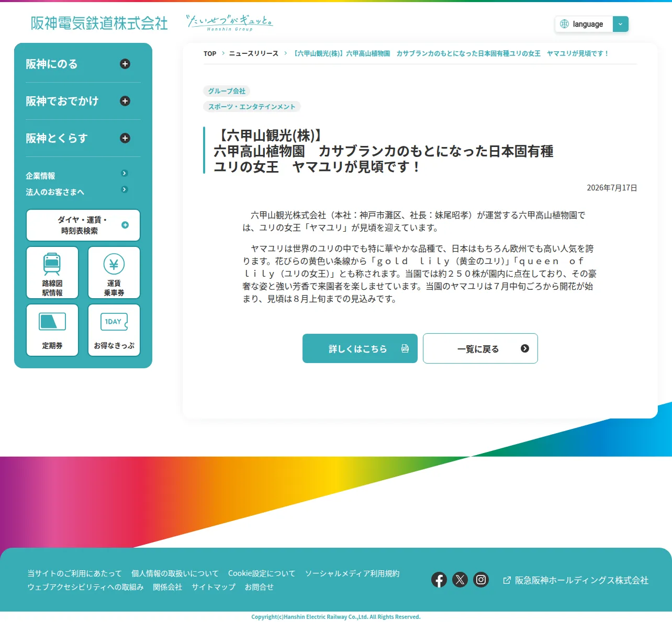672x622 pixels.
Task: Click the Hanshin Group slogan logo
Action: pyautogui.click(x=230, y=23)
